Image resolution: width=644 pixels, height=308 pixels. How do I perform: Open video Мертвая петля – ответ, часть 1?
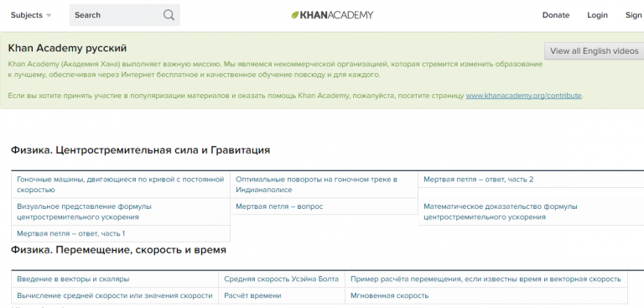(70, 233)
